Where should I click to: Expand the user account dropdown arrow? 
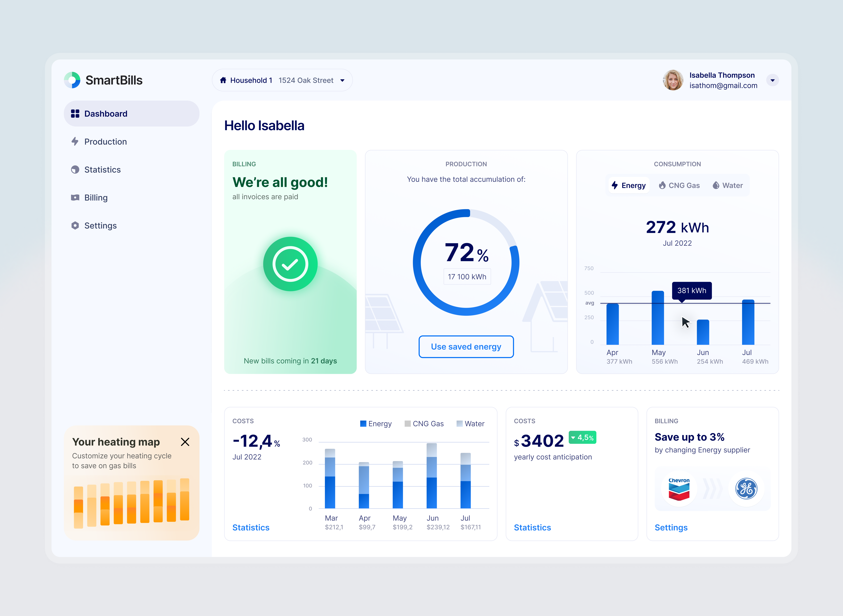pyautogui.click(x=773, y=80)
